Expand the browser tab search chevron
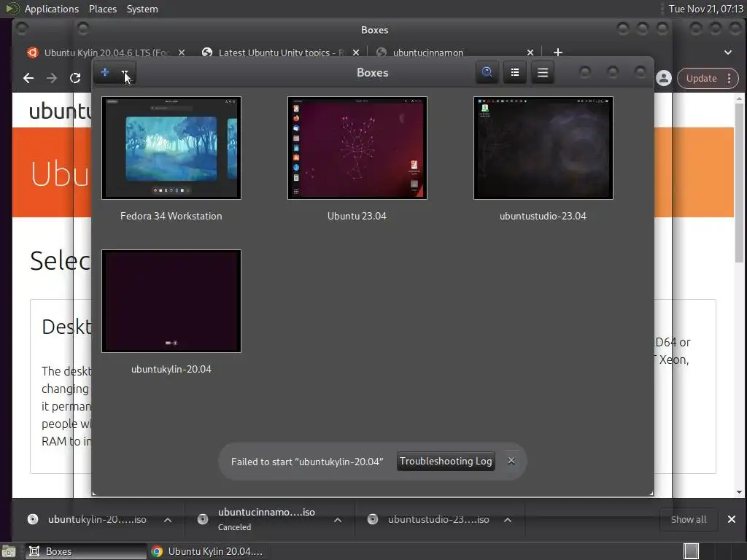Screen dimensions: 747x560 point(728,52)
